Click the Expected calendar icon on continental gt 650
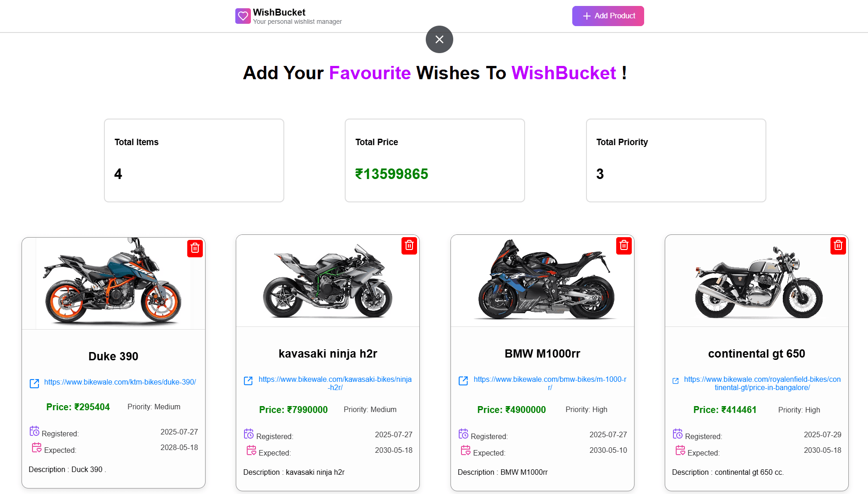Viewport: 868px width, 494px height. point(680,450)
